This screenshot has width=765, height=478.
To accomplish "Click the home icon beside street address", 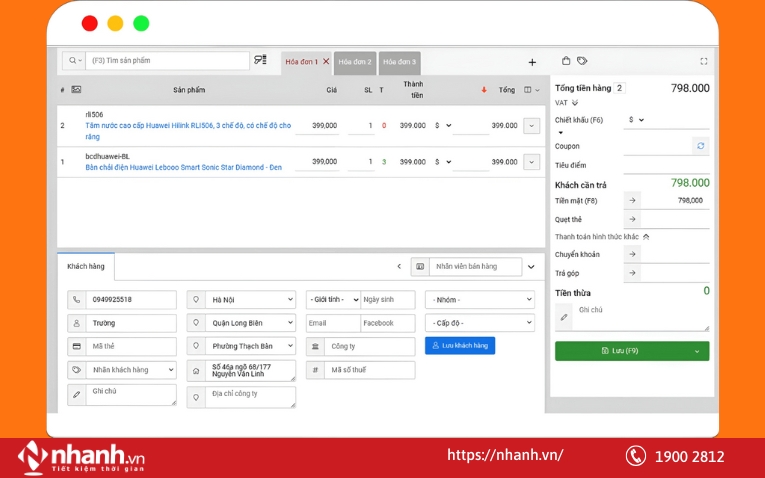I will click(196, 371).
